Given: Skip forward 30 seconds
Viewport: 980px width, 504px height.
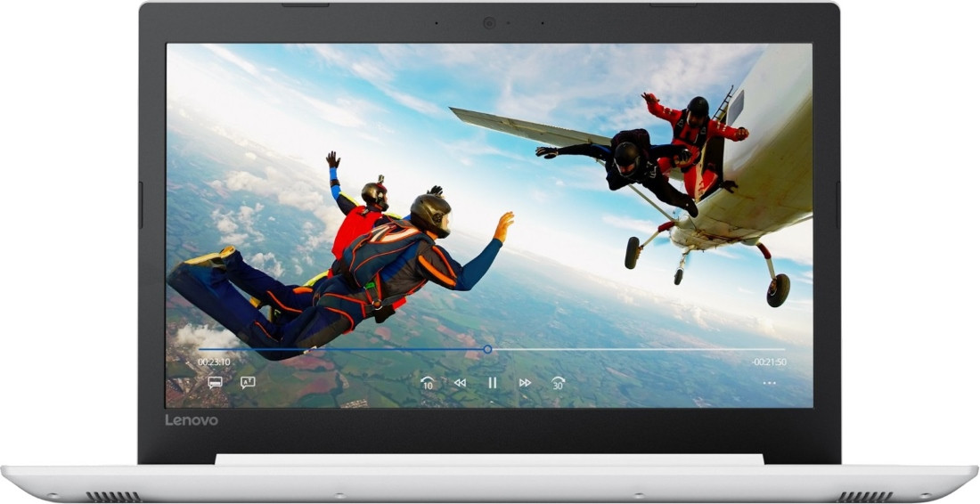Looking at the screenshot, I should pos(558,383).
